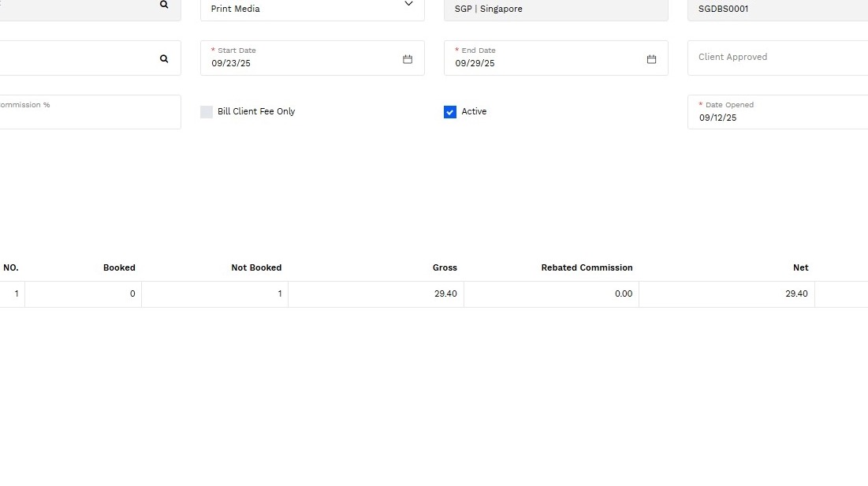Image resolution: width=868 pixels, height=486 pixels.
Task: Open the End Date calendar picker
Action: pyautogui.click(x=651, y=59)
